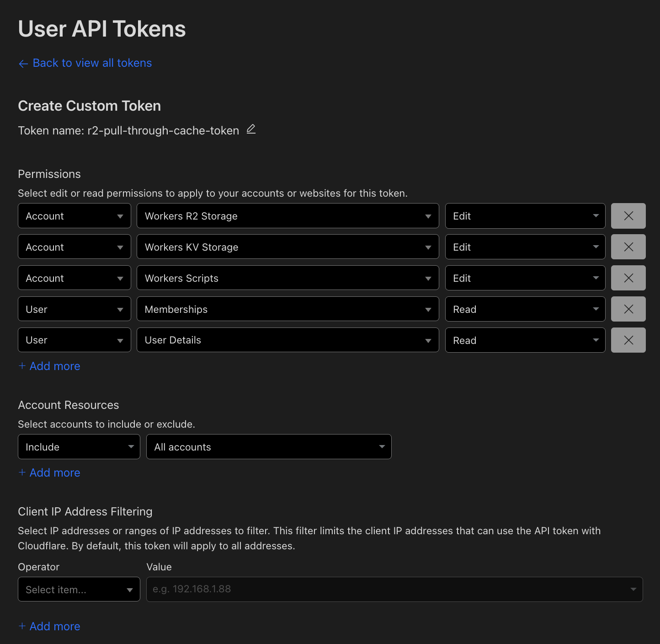Edit the token name with pencil icon

pos(251,129)
